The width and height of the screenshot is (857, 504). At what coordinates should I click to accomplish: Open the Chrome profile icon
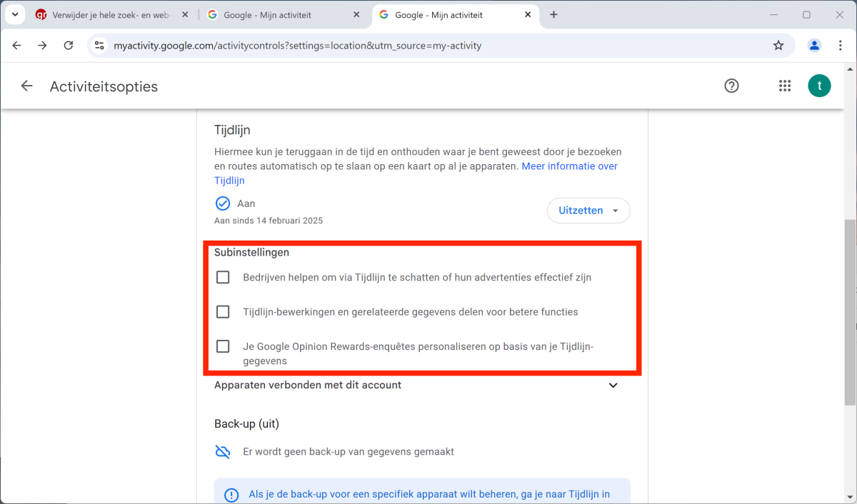pos(814,46)
